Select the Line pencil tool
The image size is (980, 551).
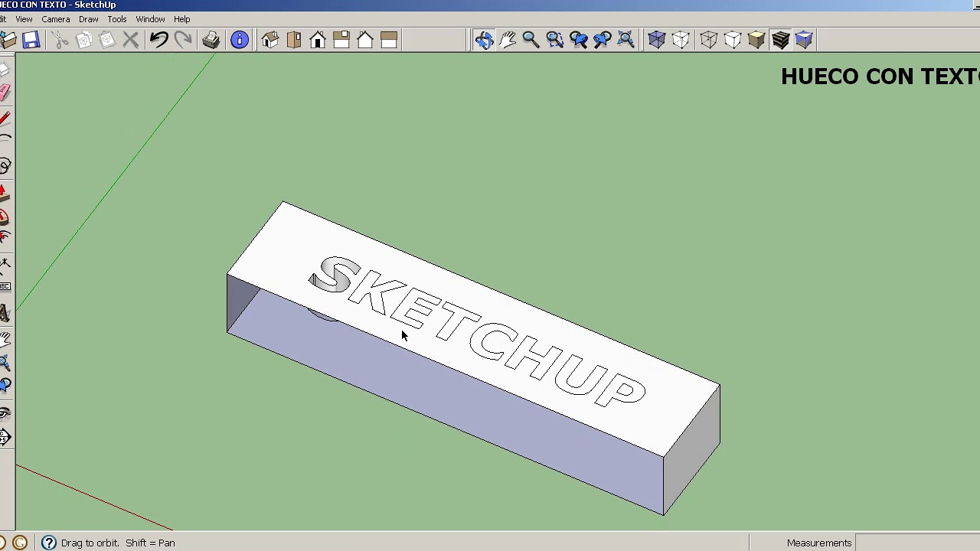coord(5,118)
